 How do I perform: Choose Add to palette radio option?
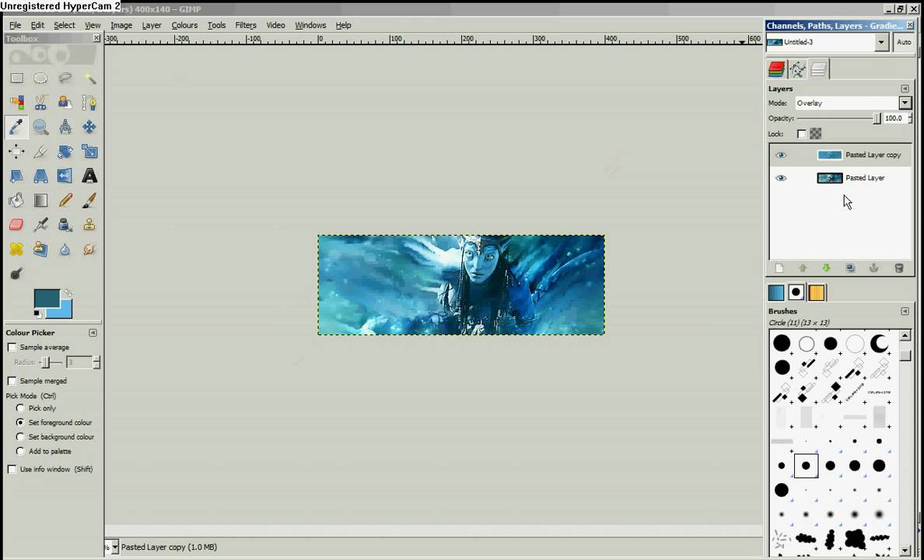click(x=21, y=452)
